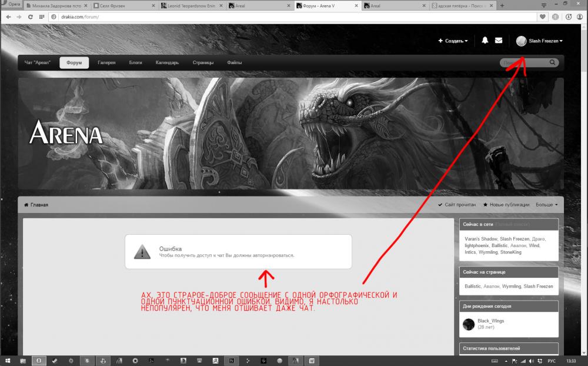Click the browser forward arrow
This screenshot has width=588, height=366.
19,17
